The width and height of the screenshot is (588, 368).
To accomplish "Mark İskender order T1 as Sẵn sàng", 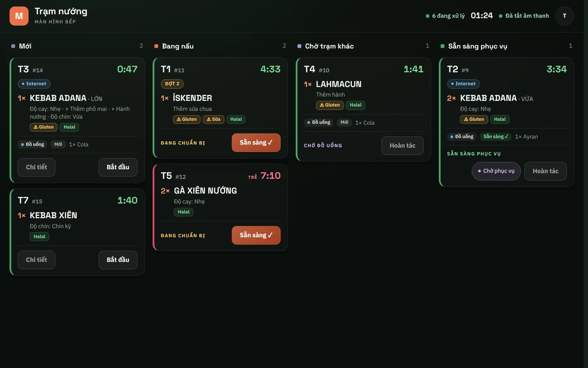I will 256,143.
